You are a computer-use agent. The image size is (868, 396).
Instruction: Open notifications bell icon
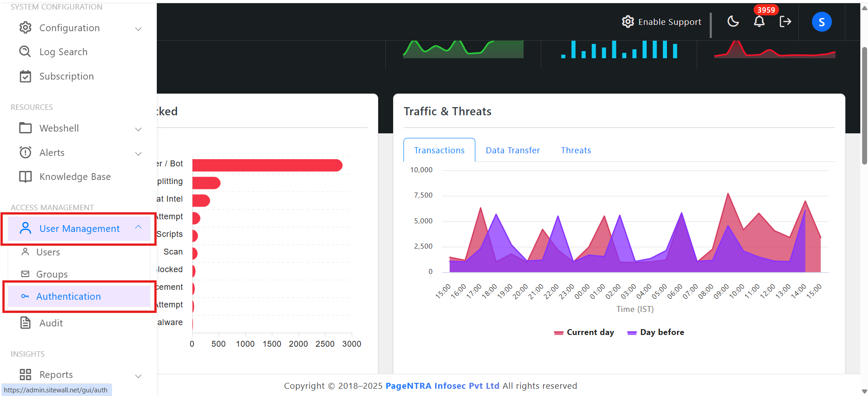pos(759,21)
